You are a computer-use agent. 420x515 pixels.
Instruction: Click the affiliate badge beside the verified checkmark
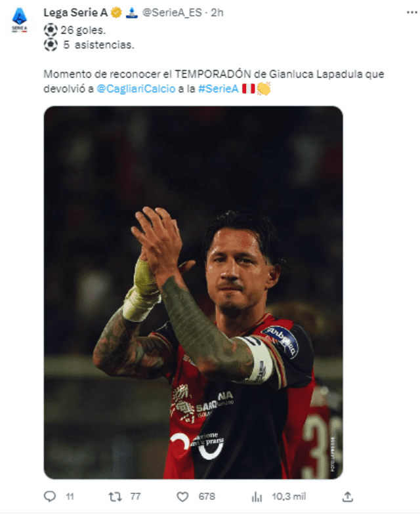pos(132,12)
